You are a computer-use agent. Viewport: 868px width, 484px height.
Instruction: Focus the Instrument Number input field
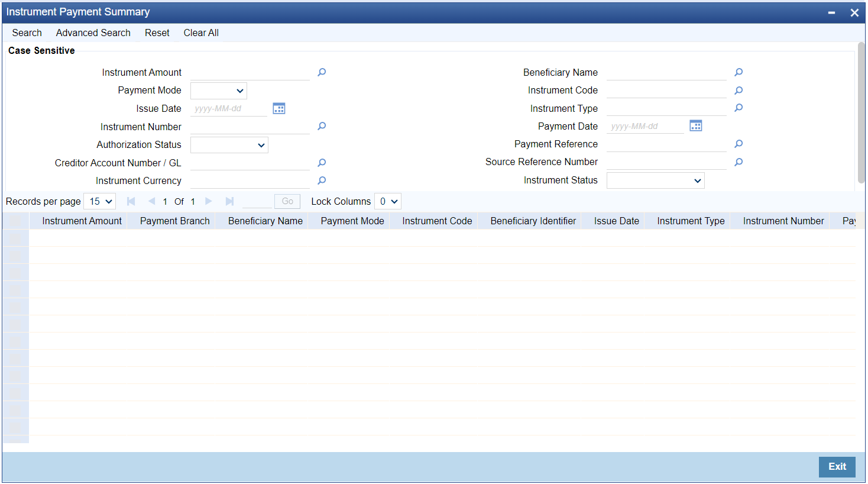click(250, 126)
